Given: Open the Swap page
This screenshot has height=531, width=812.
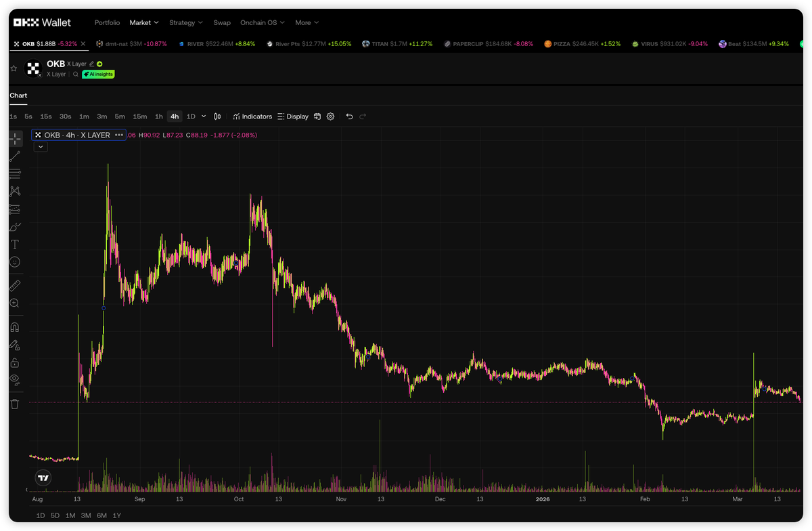Looking at the screenshot, I should [x=222, y=22].
